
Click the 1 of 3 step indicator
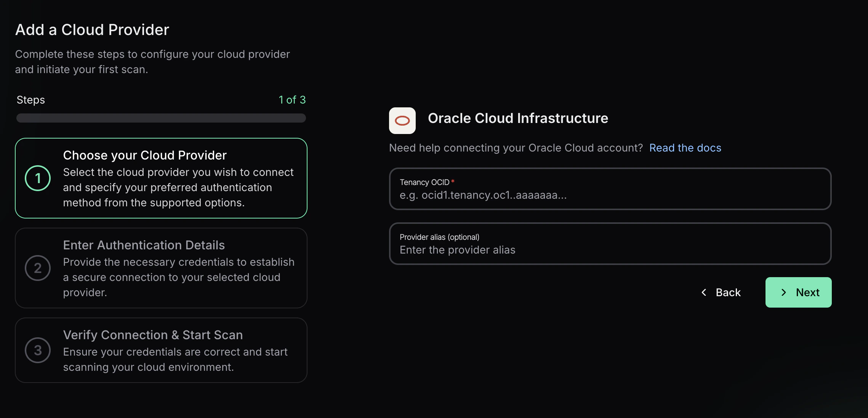(x=292, y=99)
